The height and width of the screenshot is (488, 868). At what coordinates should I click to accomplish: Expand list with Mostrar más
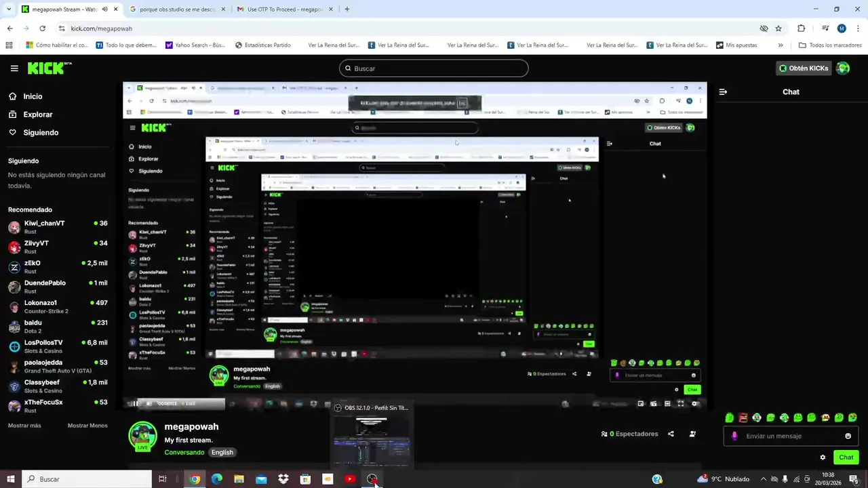pyautogui.click(x=24, y=426)
